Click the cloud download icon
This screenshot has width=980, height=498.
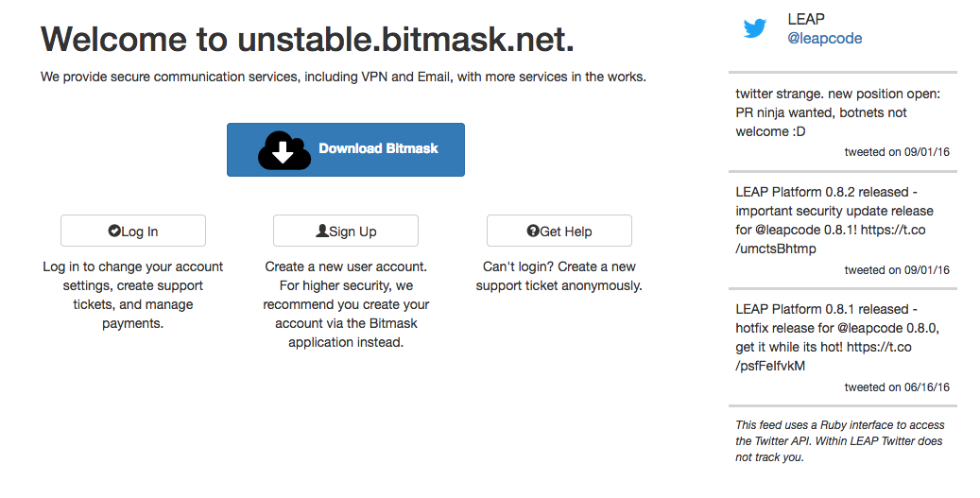(284, 150)
